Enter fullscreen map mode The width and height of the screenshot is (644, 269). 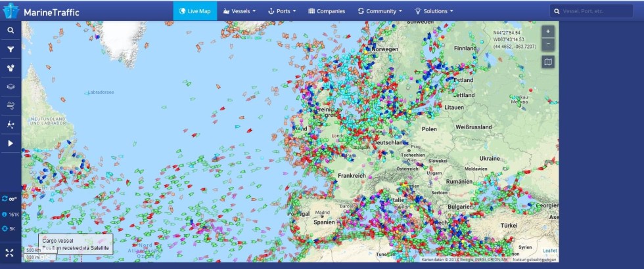tap(11, 253)
